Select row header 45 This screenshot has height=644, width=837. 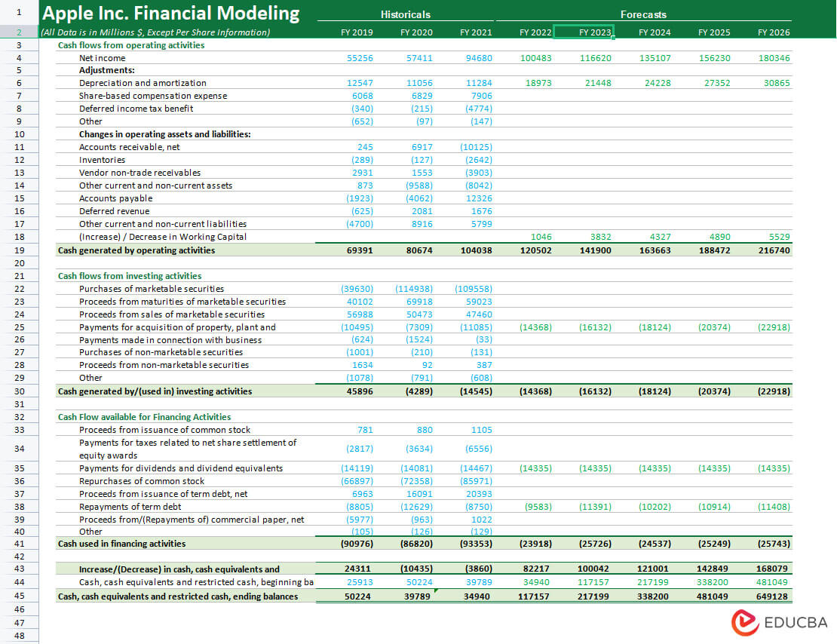(19, 596)
